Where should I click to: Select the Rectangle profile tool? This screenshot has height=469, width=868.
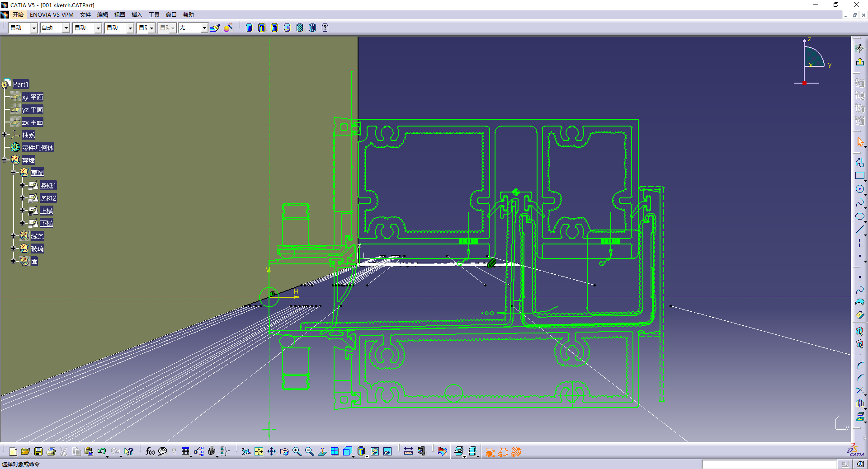859,176
